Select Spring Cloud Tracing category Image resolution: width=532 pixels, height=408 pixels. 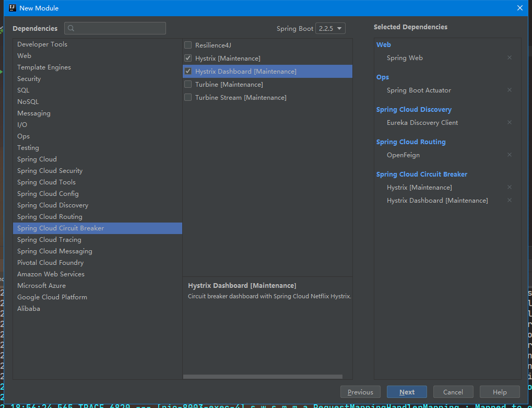(x=98, y=240)
